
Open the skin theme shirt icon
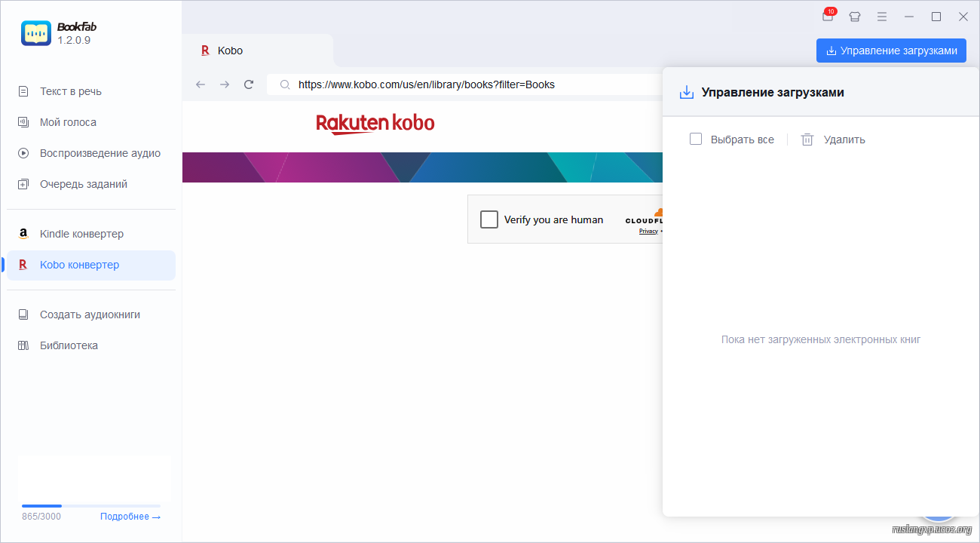tap(854, 17)
